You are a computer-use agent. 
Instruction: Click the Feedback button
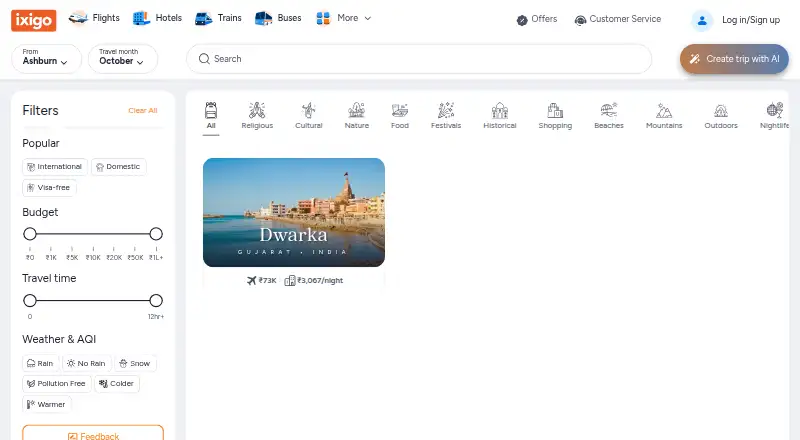pyautogui.click(x=93, y=434)
